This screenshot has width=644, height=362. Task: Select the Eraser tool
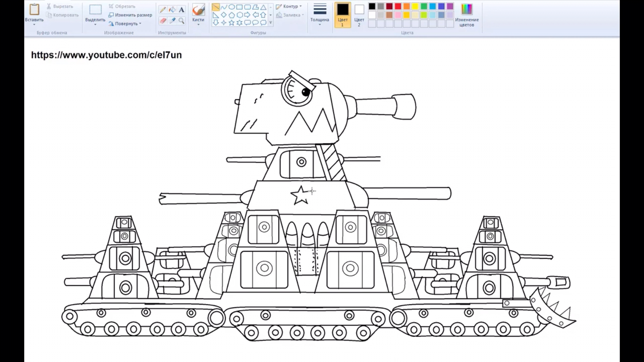click(163, 21)
